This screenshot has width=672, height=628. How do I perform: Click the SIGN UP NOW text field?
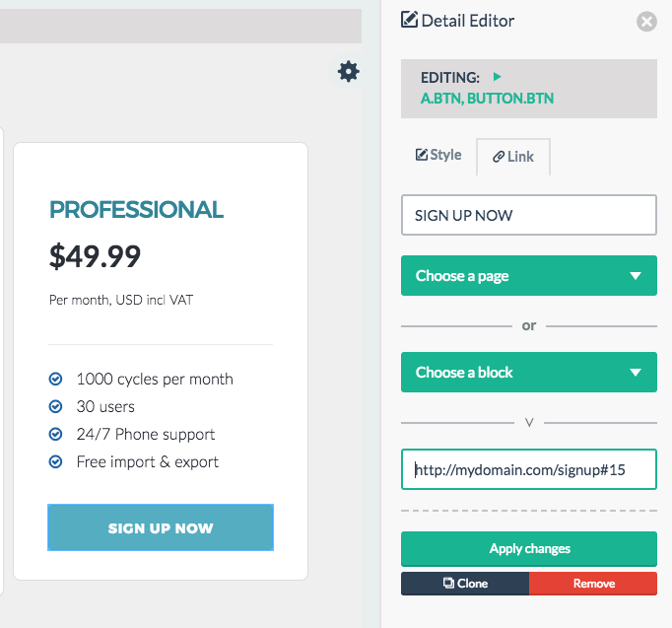528,215
